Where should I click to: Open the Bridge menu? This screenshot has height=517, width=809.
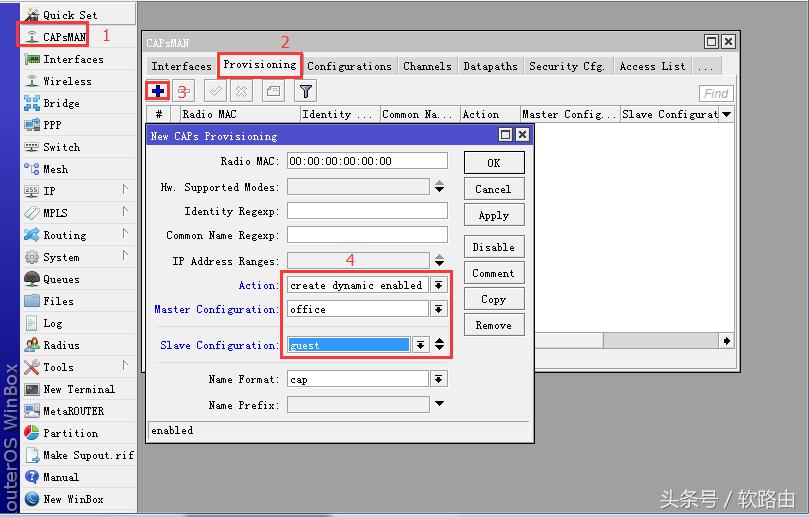click(78, 103)
